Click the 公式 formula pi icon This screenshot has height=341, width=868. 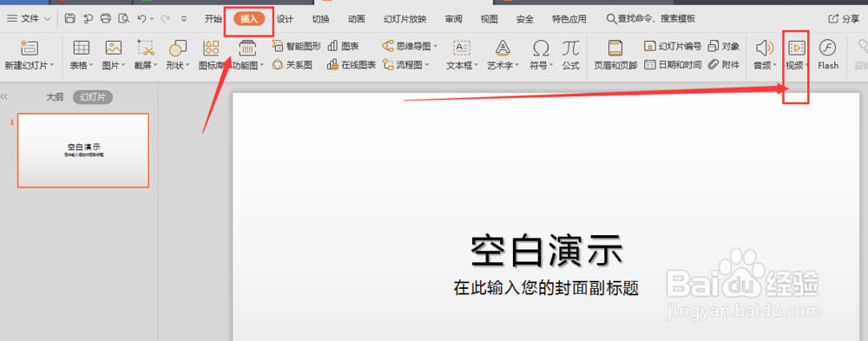[x=571, y=49]
